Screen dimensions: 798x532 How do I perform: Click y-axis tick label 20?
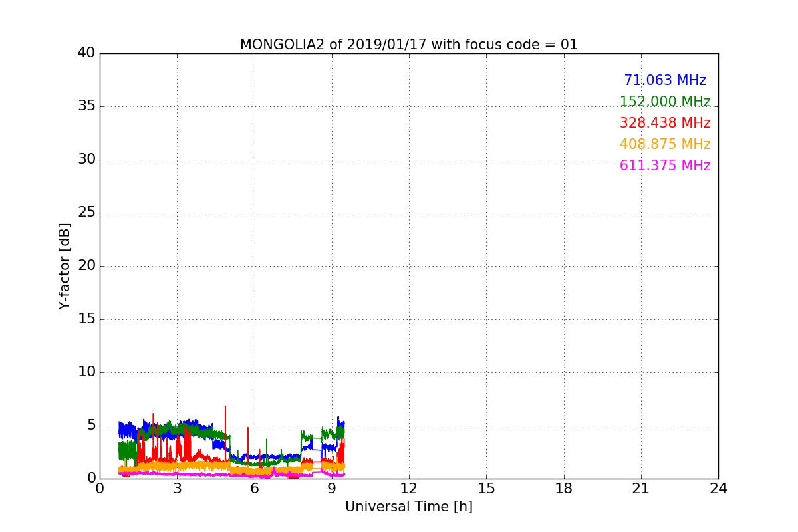click(86, 266)
